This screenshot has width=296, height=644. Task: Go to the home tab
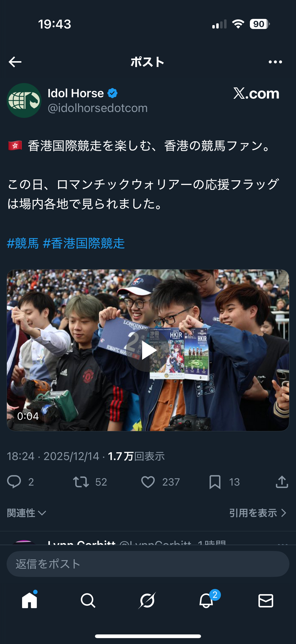[29, 600]
